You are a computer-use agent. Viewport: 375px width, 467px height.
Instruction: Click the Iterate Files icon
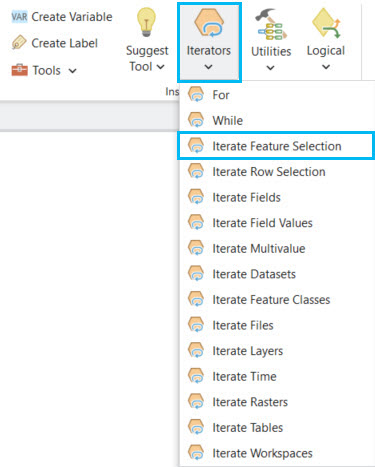coord(196,325)
